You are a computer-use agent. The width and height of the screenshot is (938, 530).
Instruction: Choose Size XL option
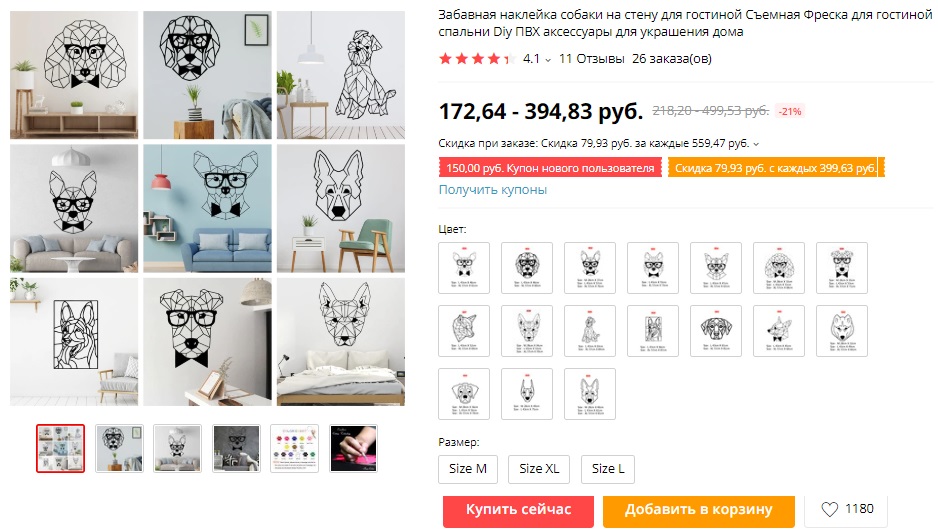[x=539, y=468]
